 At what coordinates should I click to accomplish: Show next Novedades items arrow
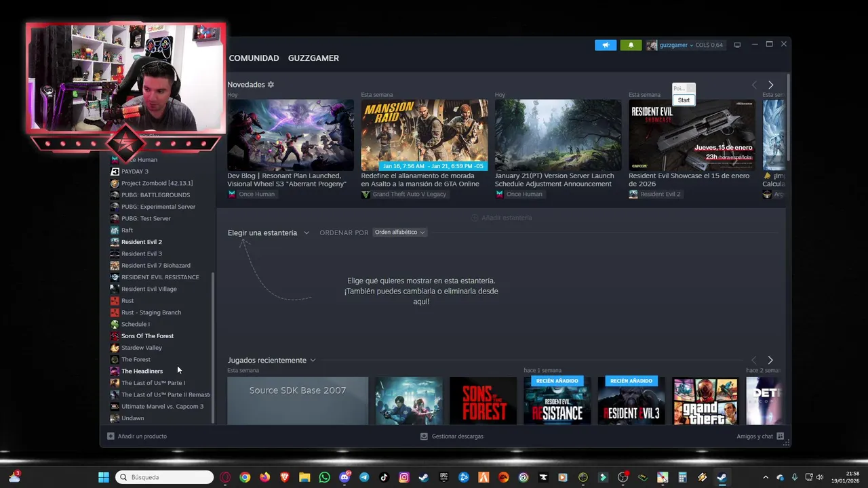(x=770, y=85)
